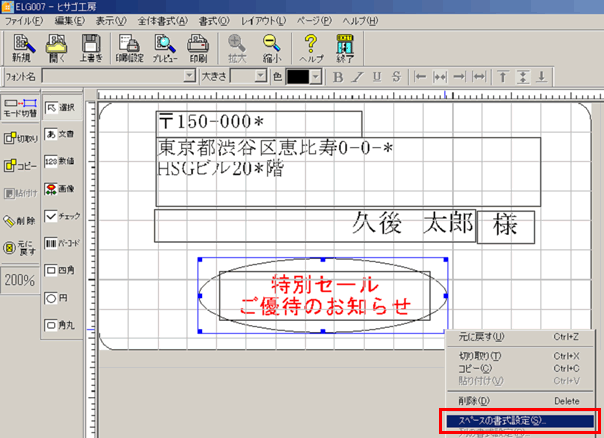The height and width of the screenshot is (438, 604).
Task: Click the 新規 (New) toolbar icon
Action: (x=21, y=46)
